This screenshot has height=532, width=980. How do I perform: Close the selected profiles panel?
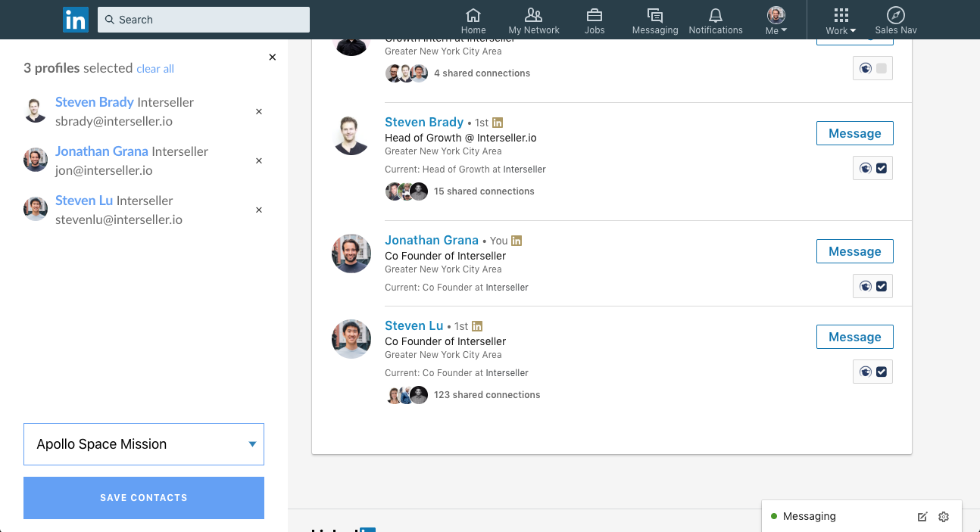[x=273, y=58]
